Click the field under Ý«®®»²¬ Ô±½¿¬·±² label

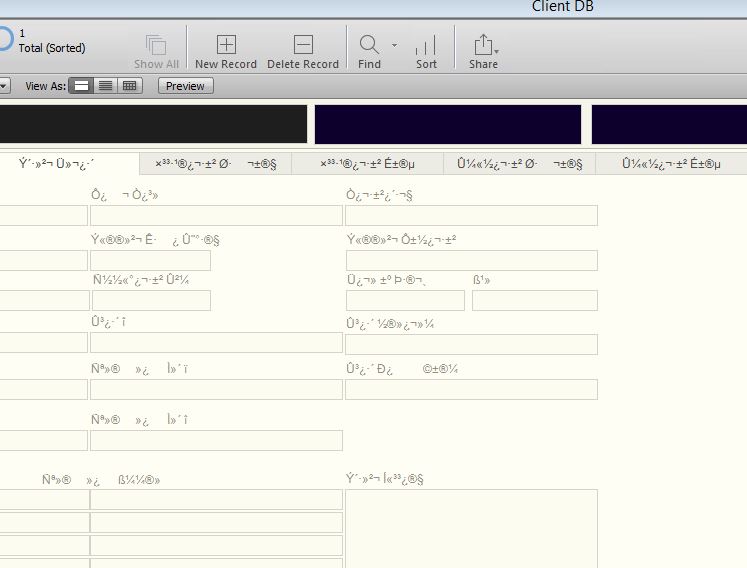coord(472,261)
